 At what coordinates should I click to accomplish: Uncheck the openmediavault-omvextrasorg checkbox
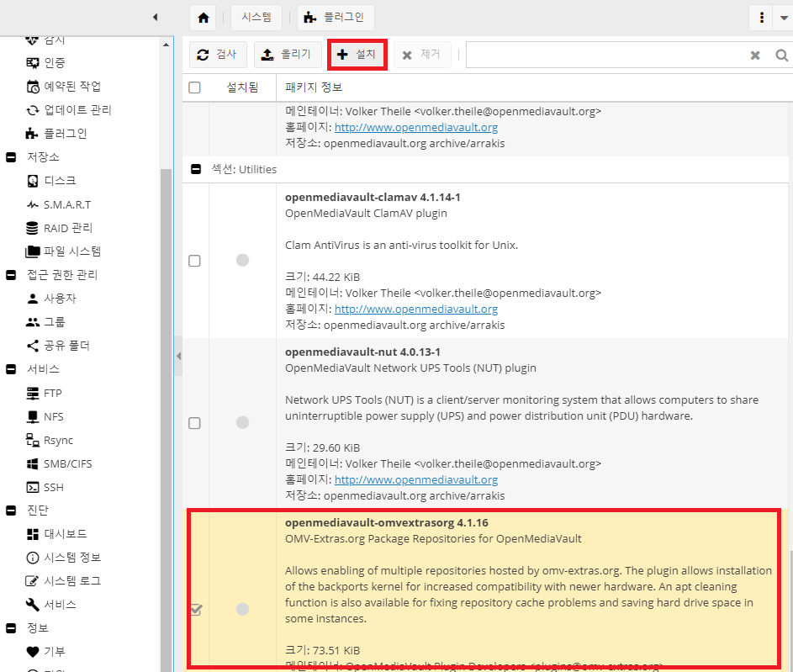tap(196, 610)
